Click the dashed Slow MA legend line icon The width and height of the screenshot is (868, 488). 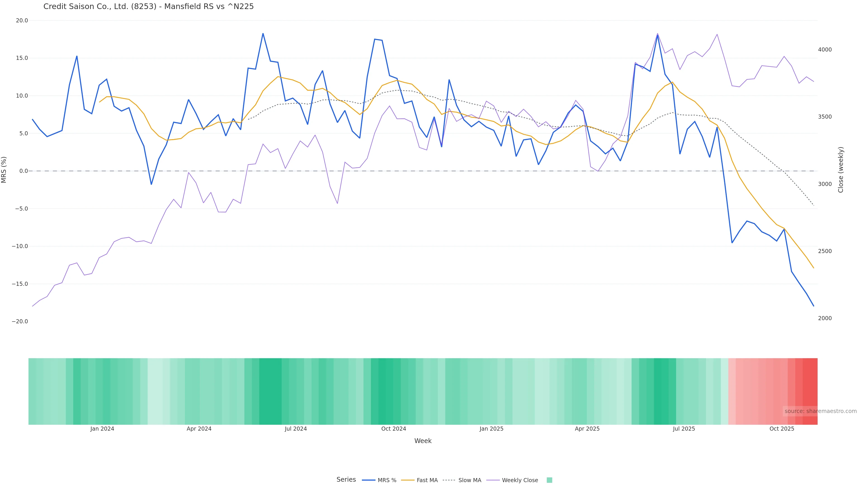tap(449, 480)
